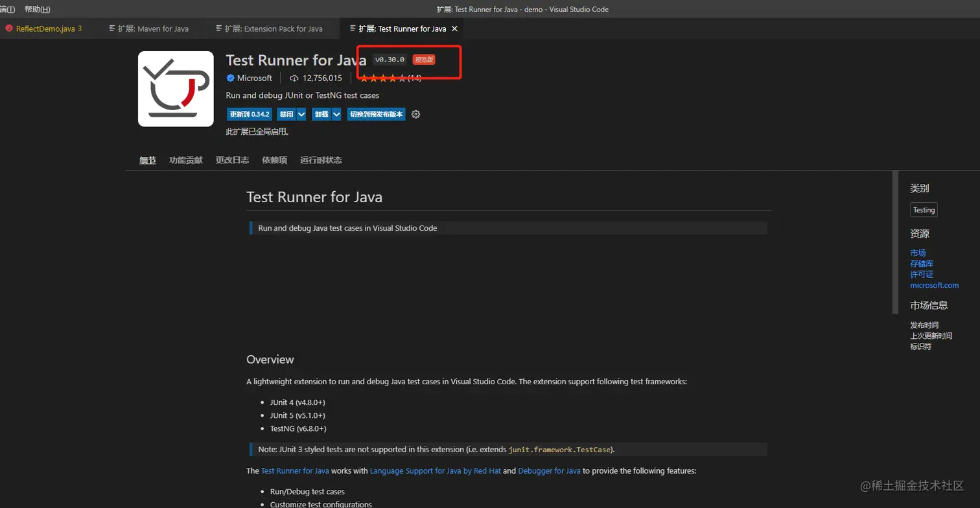Image resolution: width=980 pixels, height=508 pixels.
Task: Click the red error icon on ReflectDemo.java tab
Action: [x=9, y=29]
